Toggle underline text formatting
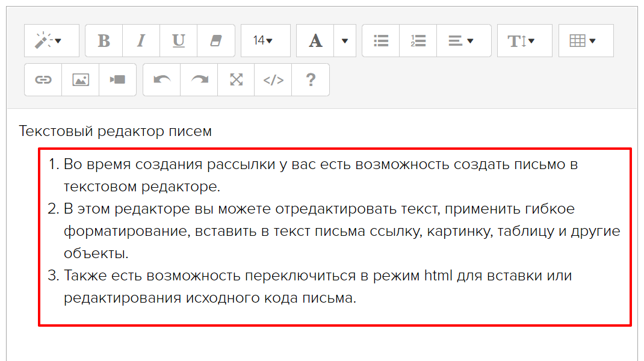 click(178, 41)
